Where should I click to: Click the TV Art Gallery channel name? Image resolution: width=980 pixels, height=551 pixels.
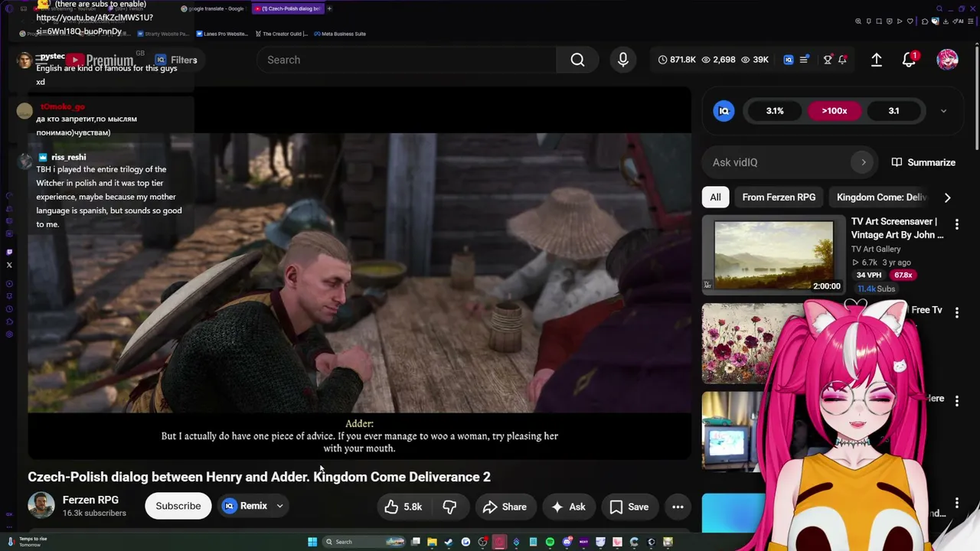pos(876,249)
